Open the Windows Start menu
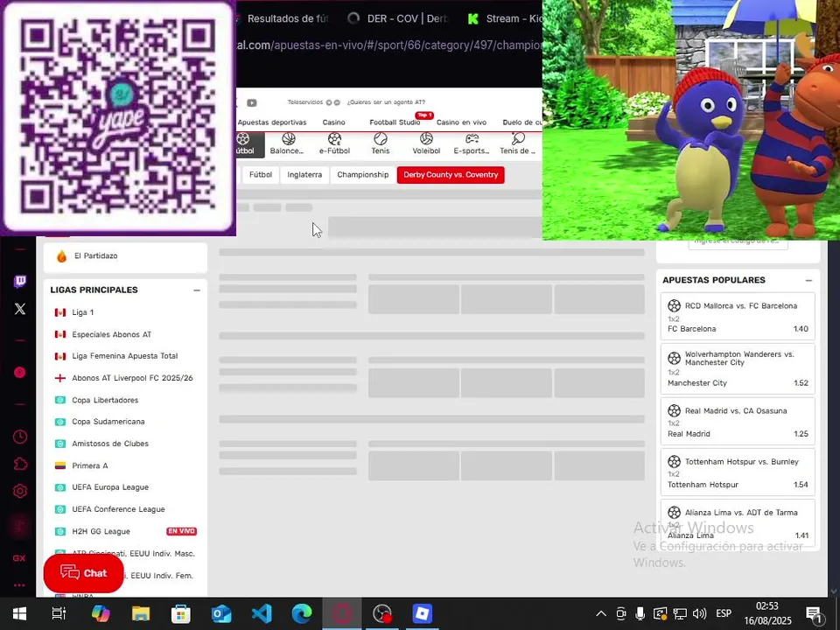This screenshot has width=840, height=630. 19,613
